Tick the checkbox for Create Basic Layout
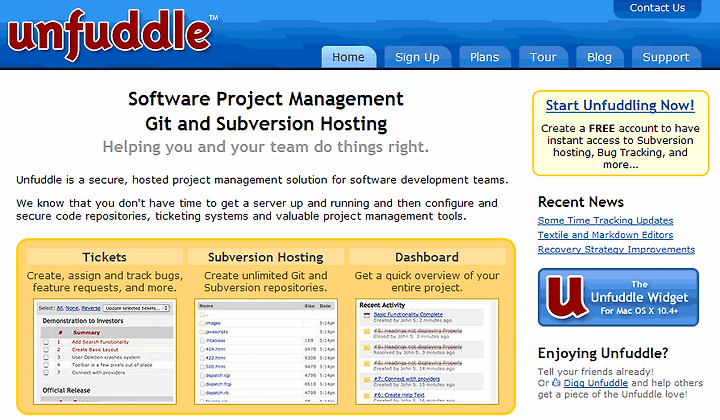This screenshot has height=420, width=720. tap(45, 350)
